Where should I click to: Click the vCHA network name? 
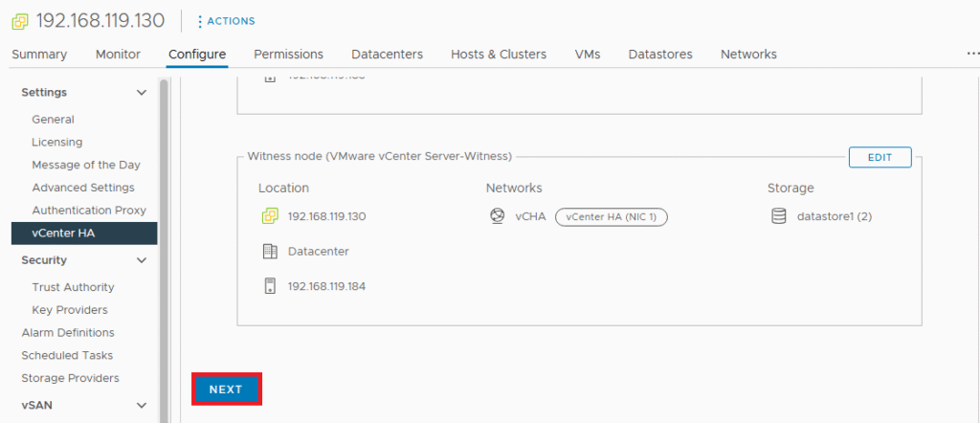[x=530, y=217]
